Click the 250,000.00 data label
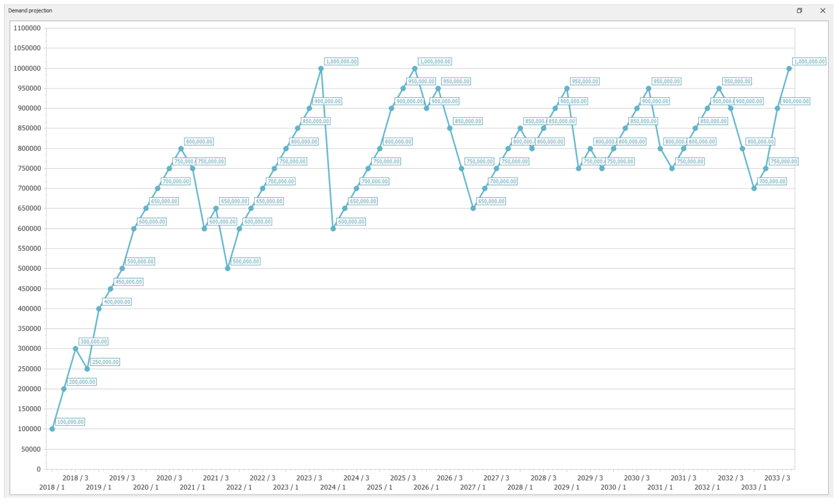This screenshot has width=839, height=504. click(105, 362)
